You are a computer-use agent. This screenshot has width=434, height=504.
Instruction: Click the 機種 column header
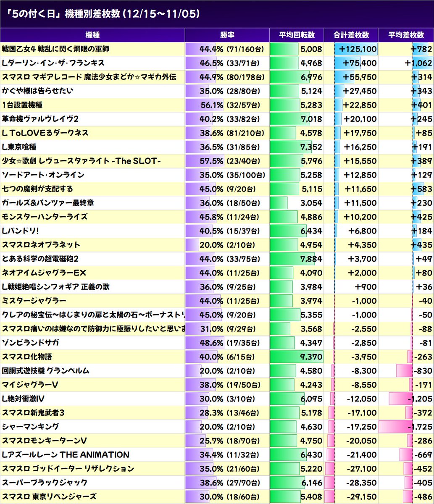pos(92,35)
